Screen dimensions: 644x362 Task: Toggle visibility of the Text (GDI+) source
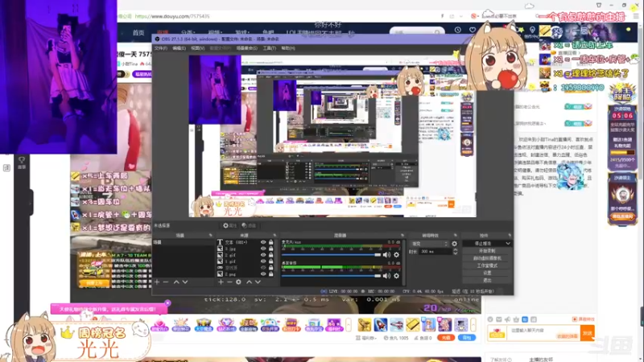pyautogui.click(x=263, y=242)
